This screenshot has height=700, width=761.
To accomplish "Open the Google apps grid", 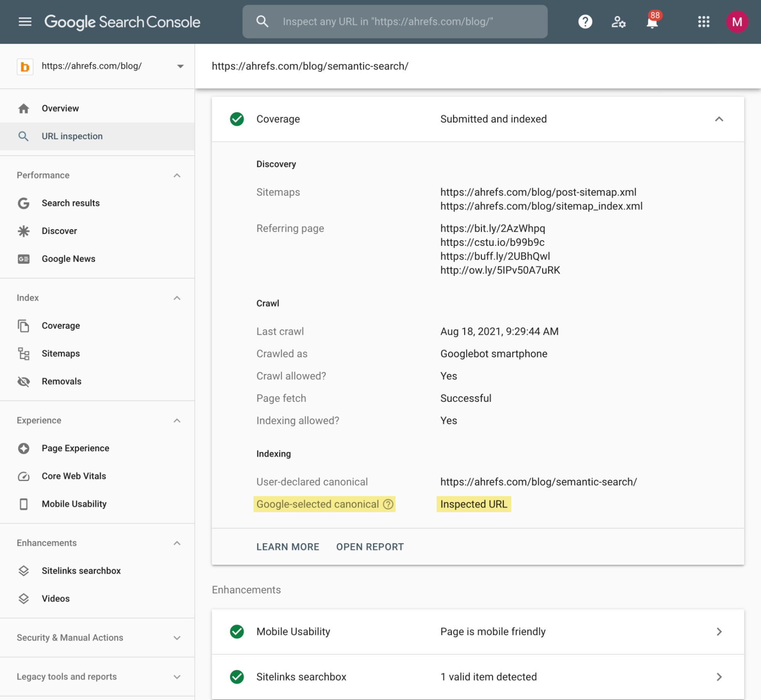I will (x=704, y=22).
